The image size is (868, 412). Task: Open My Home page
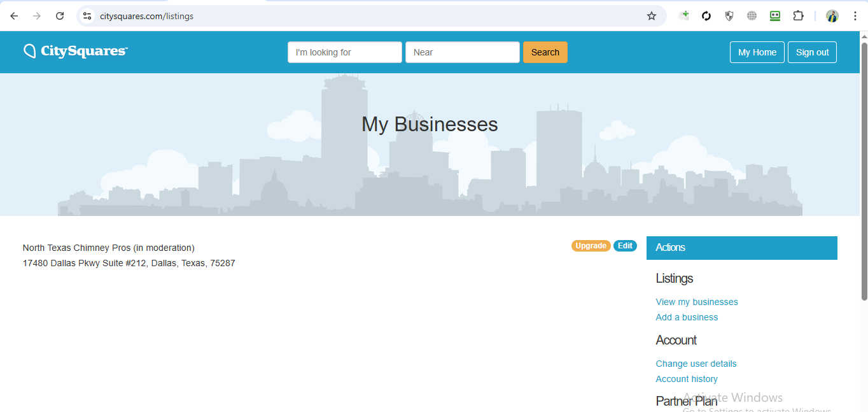[757, 52]
